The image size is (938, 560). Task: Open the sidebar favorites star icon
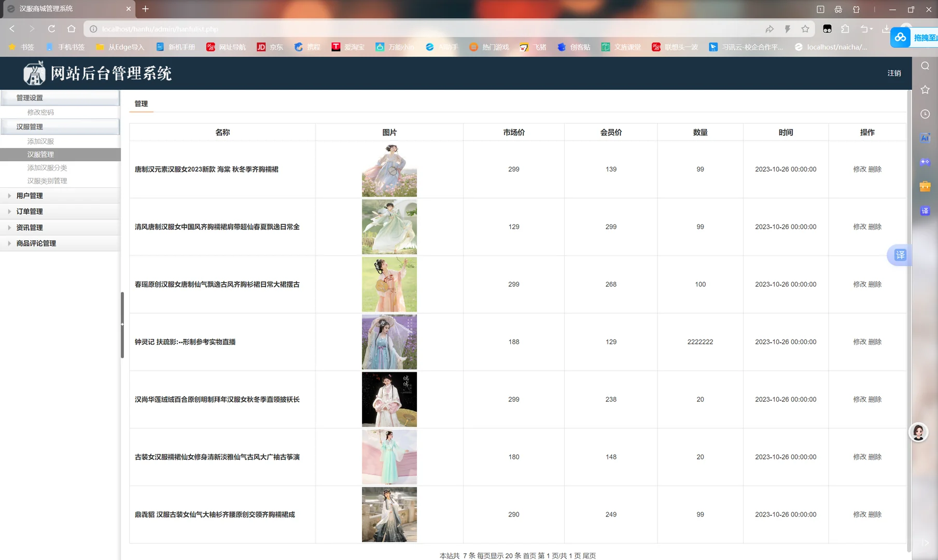click(x=925, y=90)
